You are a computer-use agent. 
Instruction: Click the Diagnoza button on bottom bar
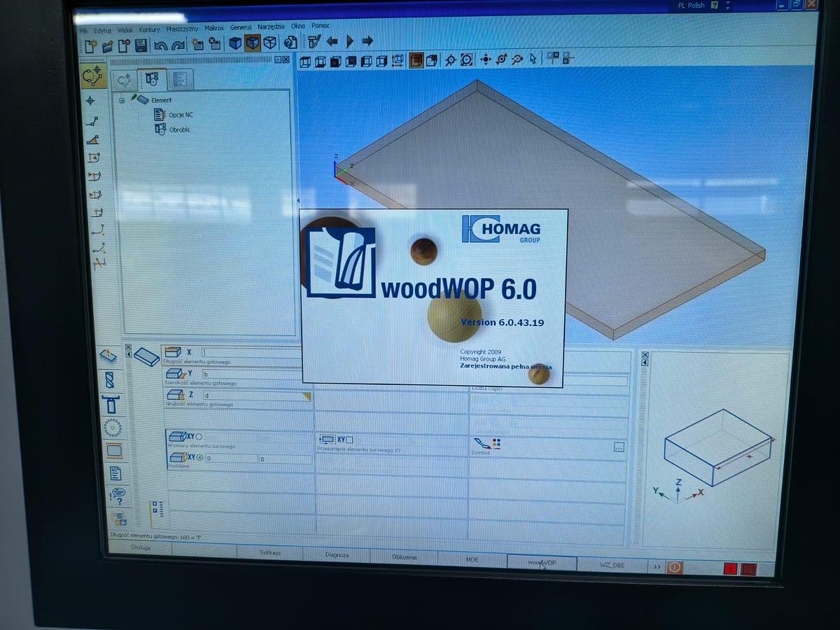coord(337,554)
